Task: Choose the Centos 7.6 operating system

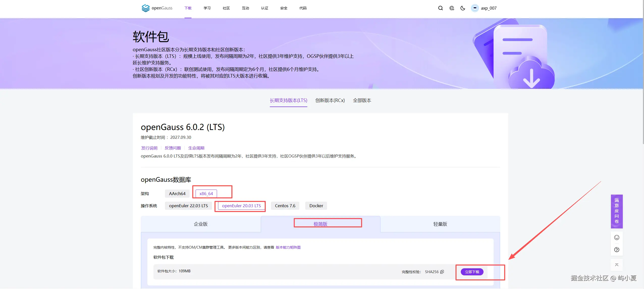Action: 285,206
